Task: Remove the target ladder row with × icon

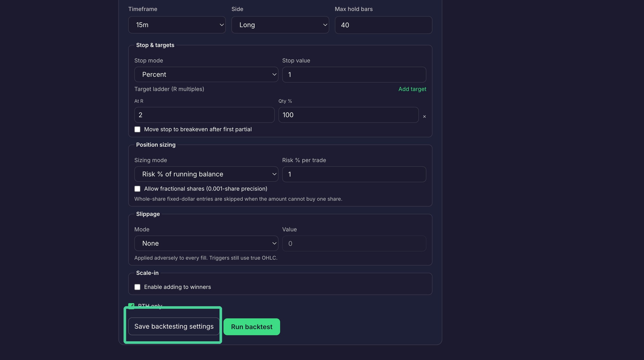Action: (x=424, y=116)
